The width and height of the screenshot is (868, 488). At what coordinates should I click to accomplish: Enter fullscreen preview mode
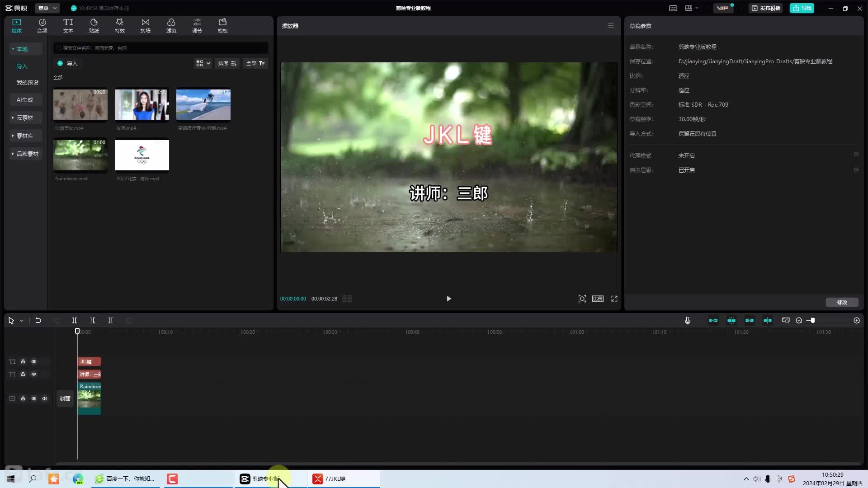point(614,299)
